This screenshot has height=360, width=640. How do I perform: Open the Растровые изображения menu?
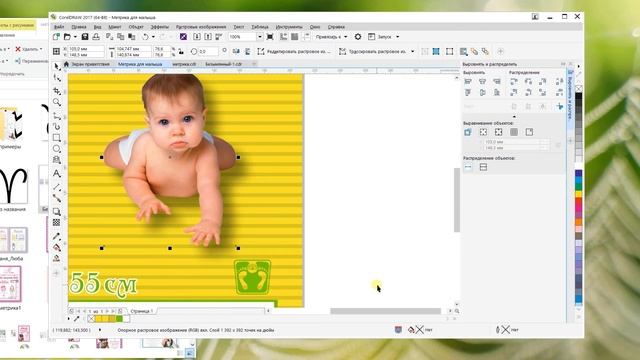[201, 27]
